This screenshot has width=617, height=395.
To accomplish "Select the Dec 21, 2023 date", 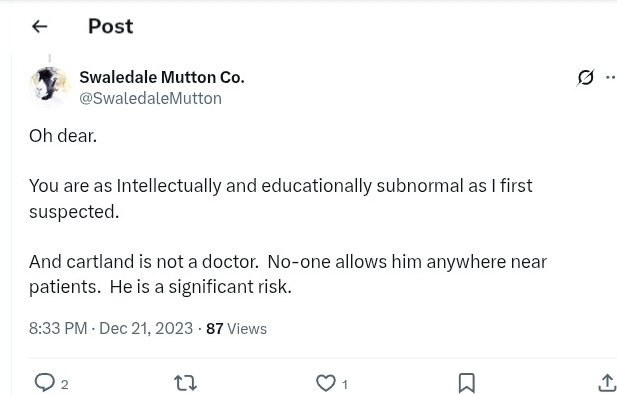I will tap(146, 328).
